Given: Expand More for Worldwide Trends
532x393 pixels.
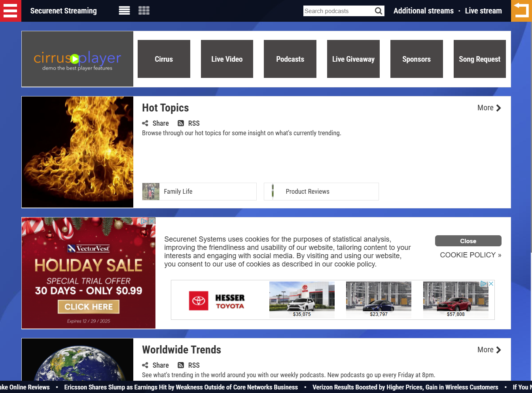Looking at the screenshot, I should point(489,350).
